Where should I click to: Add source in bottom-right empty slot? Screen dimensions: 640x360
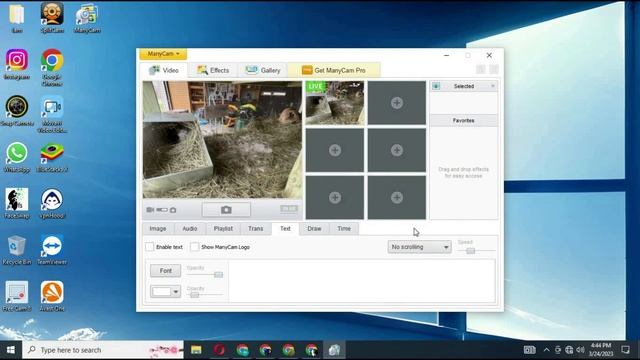click(397, 198)
